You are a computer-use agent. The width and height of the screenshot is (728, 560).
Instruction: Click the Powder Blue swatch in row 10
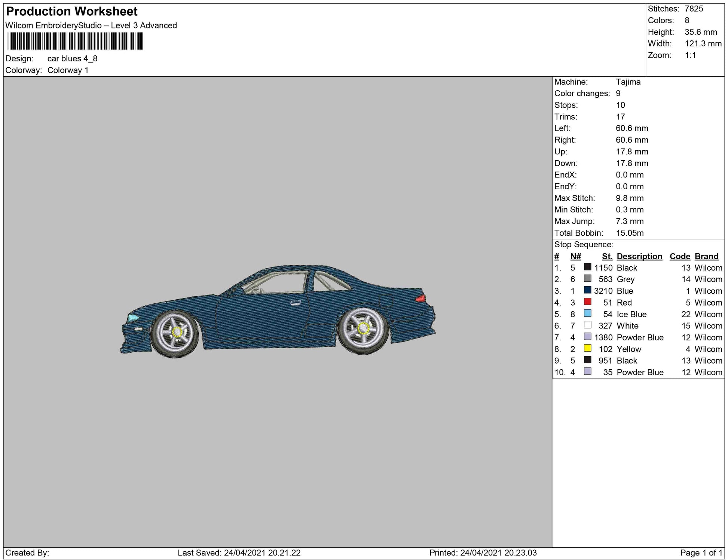pyautogui.click(x=587, y=371)
